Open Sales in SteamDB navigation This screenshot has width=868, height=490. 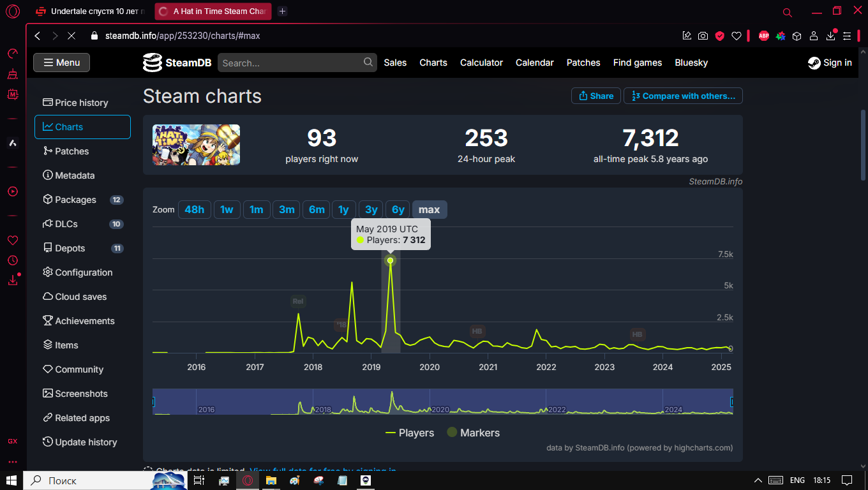(395, 63)
